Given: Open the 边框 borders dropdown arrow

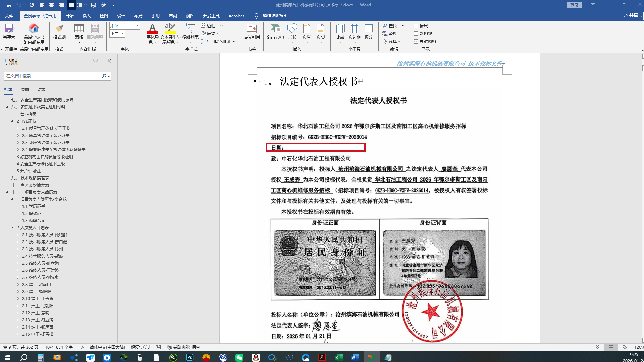Looking at the screenshot, I should [x=222, y=26].
